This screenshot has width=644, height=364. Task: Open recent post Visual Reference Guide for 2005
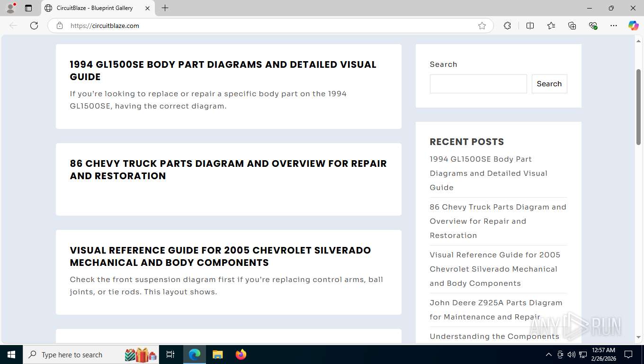point(495,269)
